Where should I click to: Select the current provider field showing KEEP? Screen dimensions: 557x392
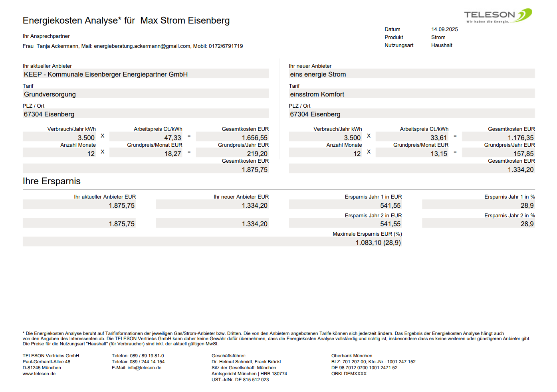coord(145,74)
